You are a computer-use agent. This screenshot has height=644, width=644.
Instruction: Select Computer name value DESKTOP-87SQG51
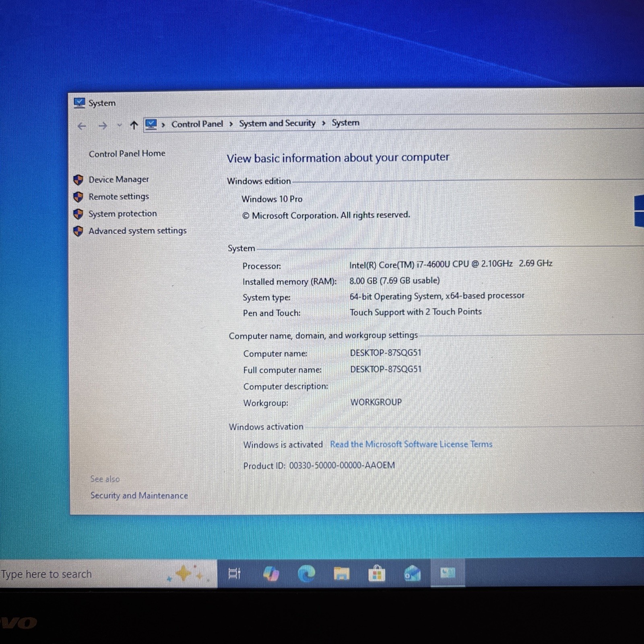click(x=386, y=353)
